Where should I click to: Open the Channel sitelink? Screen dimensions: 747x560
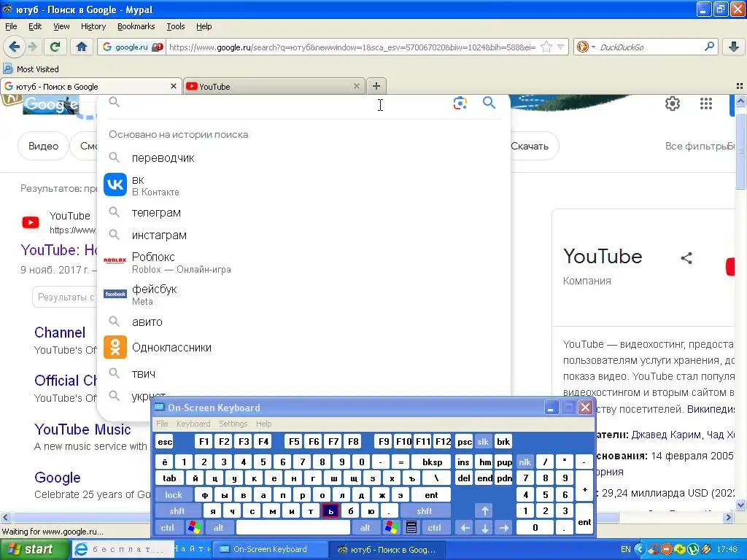pos(60,332)
